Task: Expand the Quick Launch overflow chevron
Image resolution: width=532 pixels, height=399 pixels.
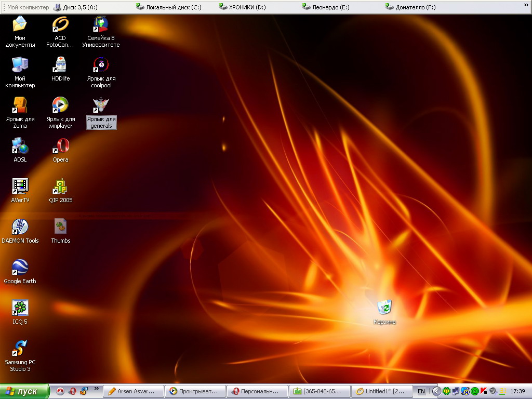Action: tap(96, 389)
